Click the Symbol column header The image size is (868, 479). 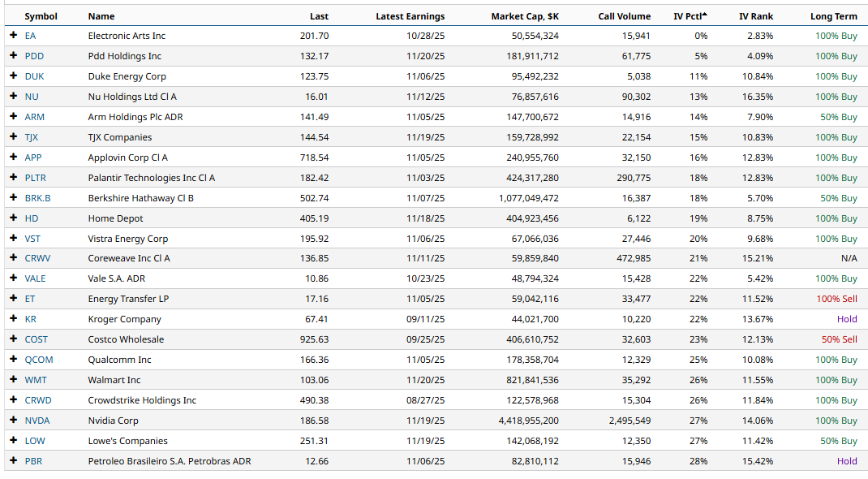click(41, 16)
